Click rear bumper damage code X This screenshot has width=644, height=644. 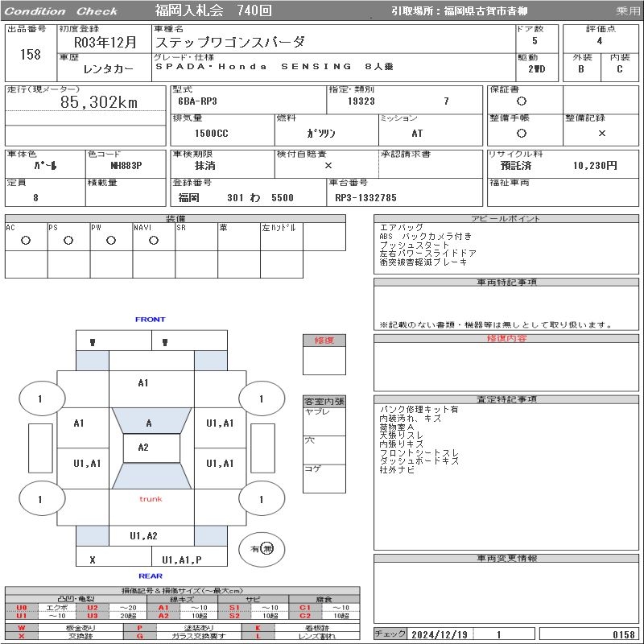click(93, 559)
